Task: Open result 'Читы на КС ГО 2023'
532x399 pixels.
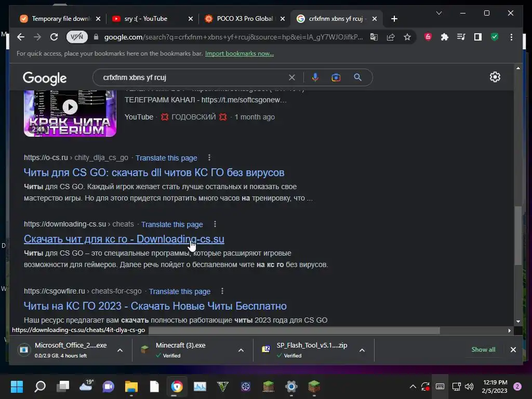Action: [x=155, y=305]
